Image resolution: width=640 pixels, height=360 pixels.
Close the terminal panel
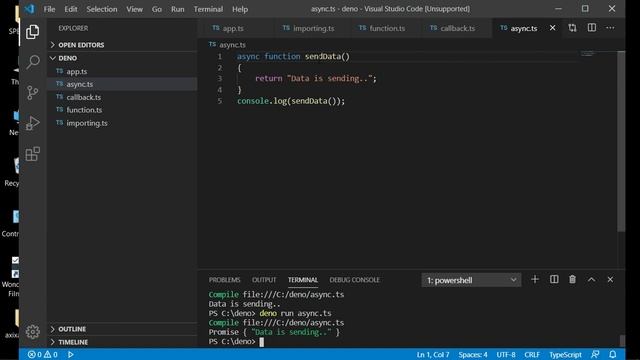610,280
